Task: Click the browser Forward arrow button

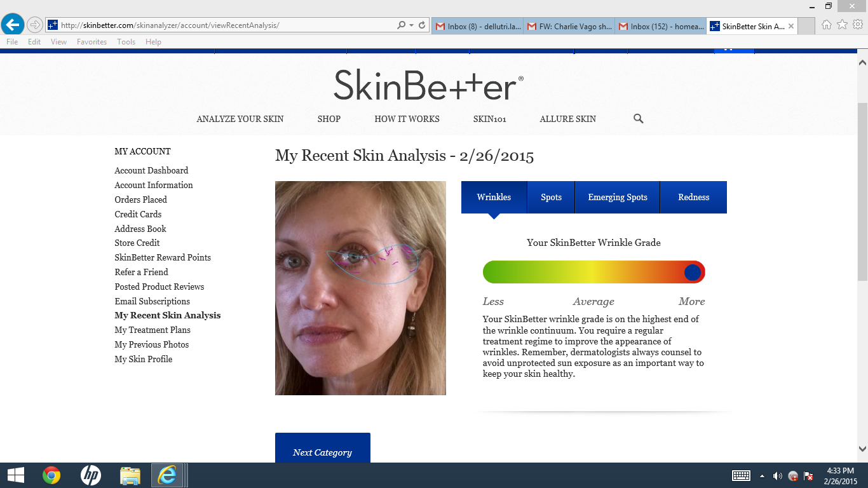Action: pyautogui.click(x=34, y=25)
